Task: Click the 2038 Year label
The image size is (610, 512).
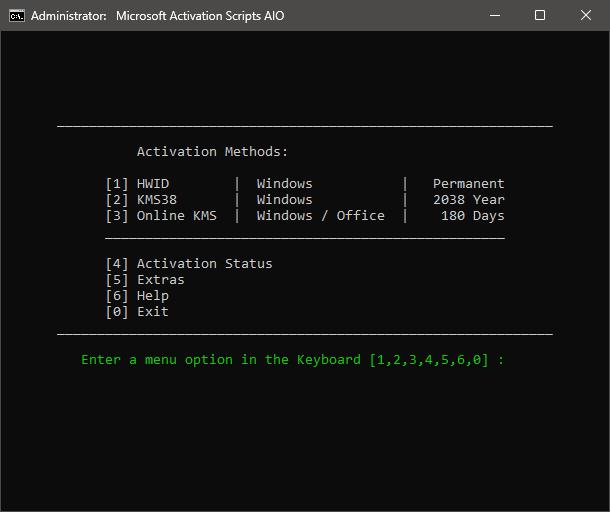Action: [468, 200]
